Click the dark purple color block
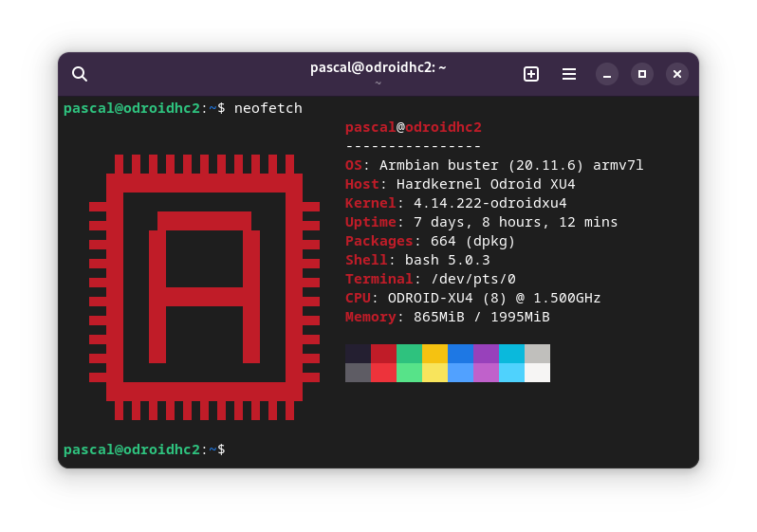This screenshot has width=757, height=532. (486, 354)
